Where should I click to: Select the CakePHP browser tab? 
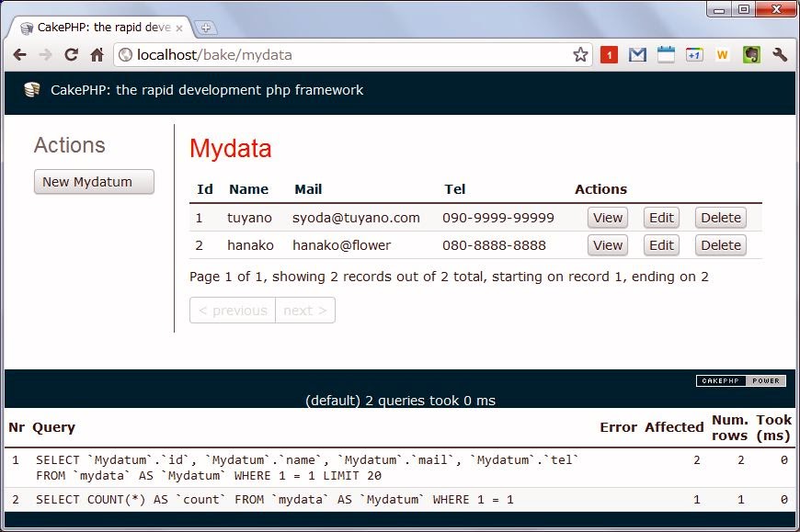(101, 28)
